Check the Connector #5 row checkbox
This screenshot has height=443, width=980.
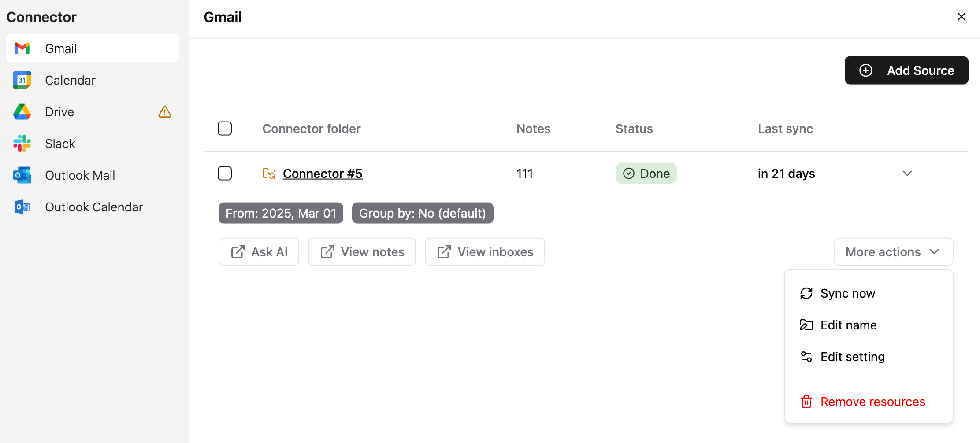pos(225,174)
